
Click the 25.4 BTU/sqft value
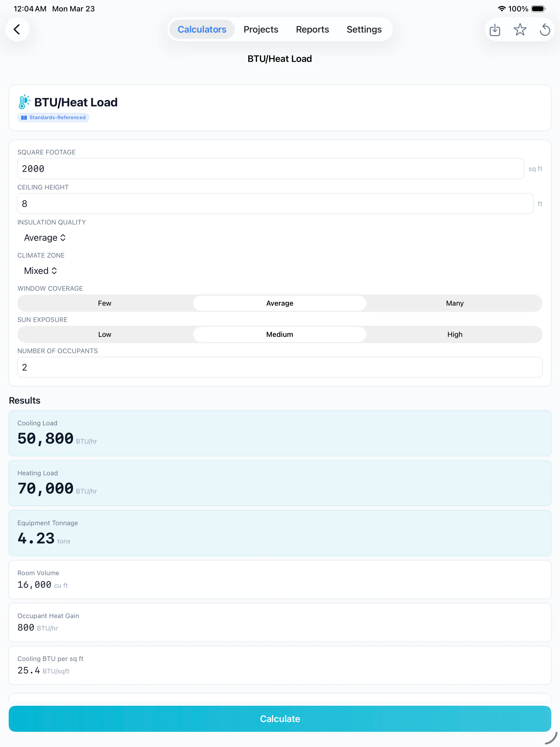point(43,670)
